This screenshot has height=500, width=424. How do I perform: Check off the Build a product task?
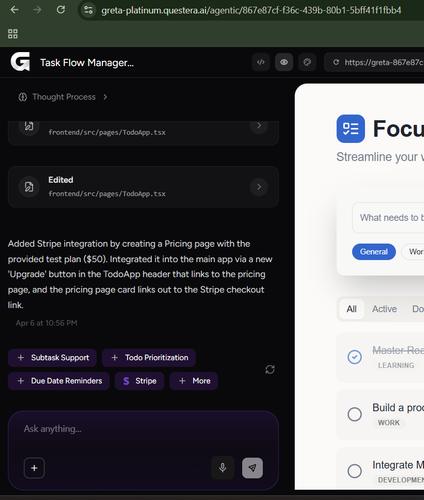click(355, 414)
